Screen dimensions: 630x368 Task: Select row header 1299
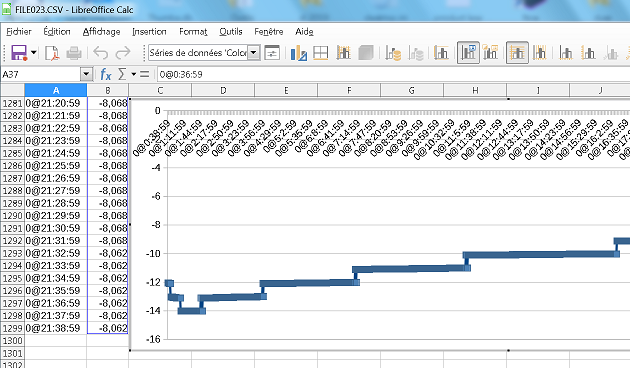point(12,328)
